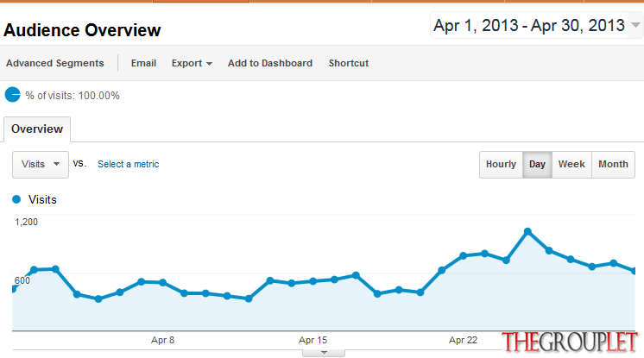Open the Export dropdown menu
The width and height of the screenshot is (644, 358).
[x=192, y=63]
